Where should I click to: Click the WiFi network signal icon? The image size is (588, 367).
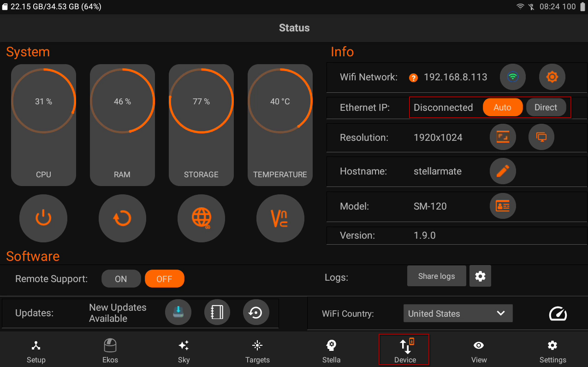pos(513,77)
